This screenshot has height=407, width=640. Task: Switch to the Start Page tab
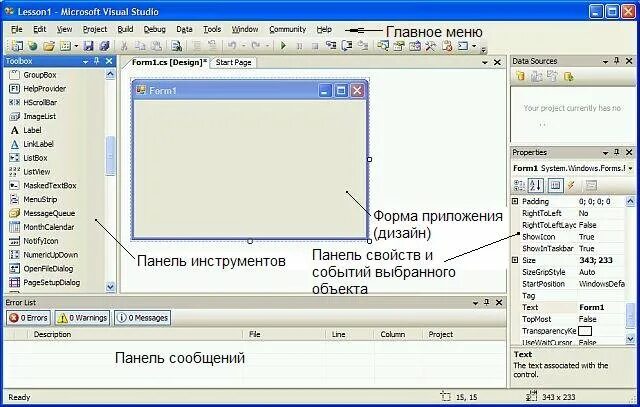click(233, 62)
